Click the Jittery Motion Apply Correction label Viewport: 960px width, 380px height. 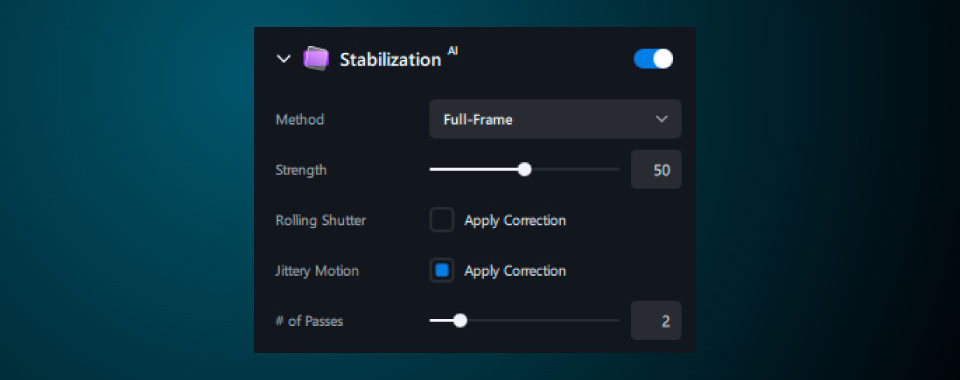pos(515,270)
